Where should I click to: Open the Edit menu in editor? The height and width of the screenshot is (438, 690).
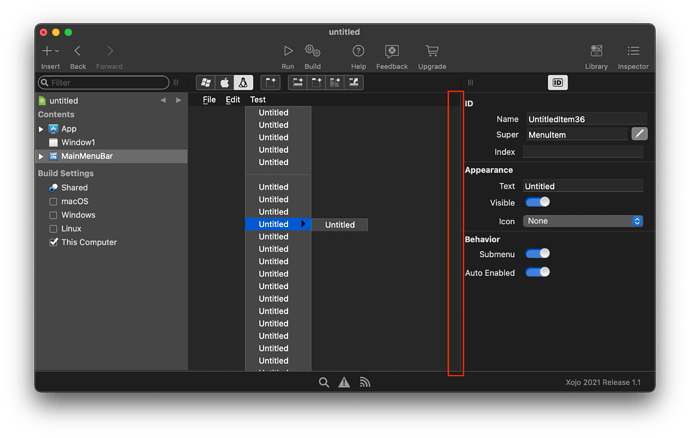coord(233,99)
